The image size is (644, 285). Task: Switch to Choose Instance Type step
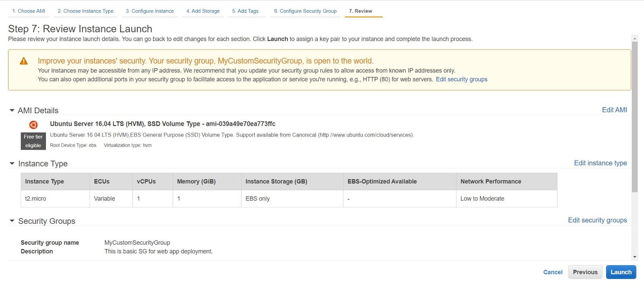(x=85, y=11)
